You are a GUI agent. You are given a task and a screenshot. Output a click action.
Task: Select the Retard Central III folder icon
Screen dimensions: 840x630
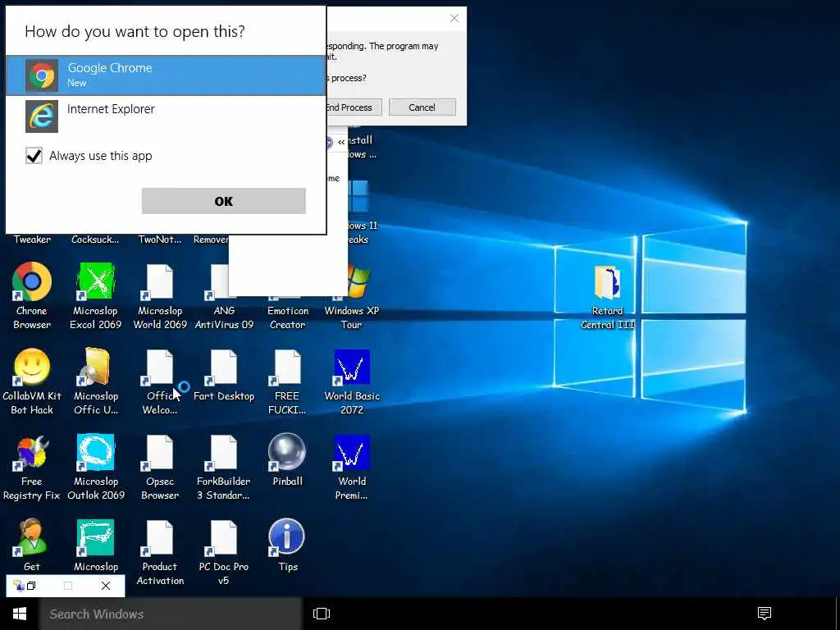pyautogui.click(x=608, y=296)
